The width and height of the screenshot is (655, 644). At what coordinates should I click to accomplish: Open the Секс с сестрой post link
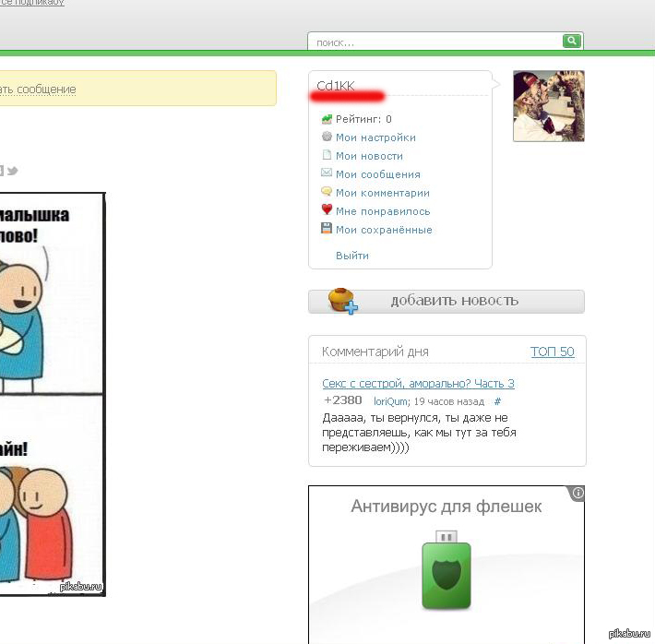[418, 383]
